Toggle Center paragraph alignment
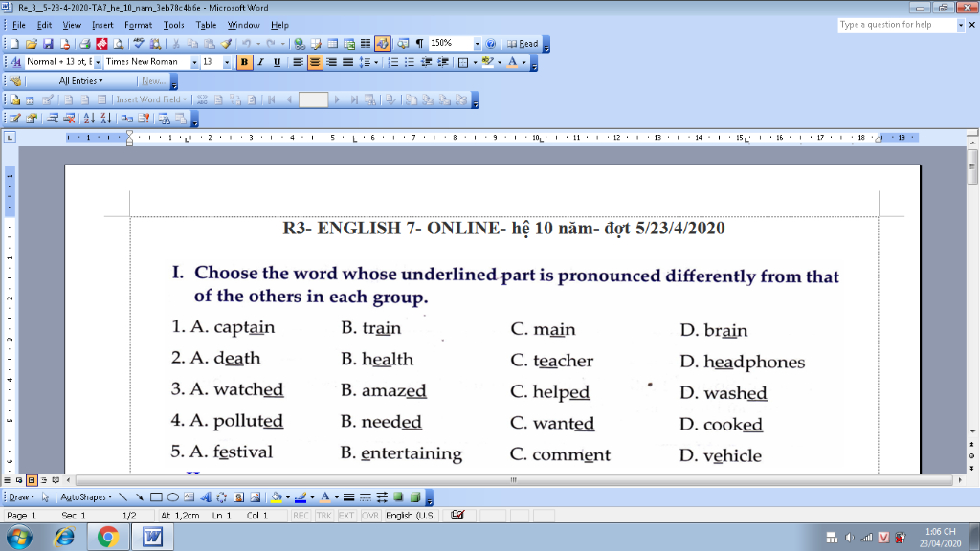 pyautogui.click(x=314, y=62)
